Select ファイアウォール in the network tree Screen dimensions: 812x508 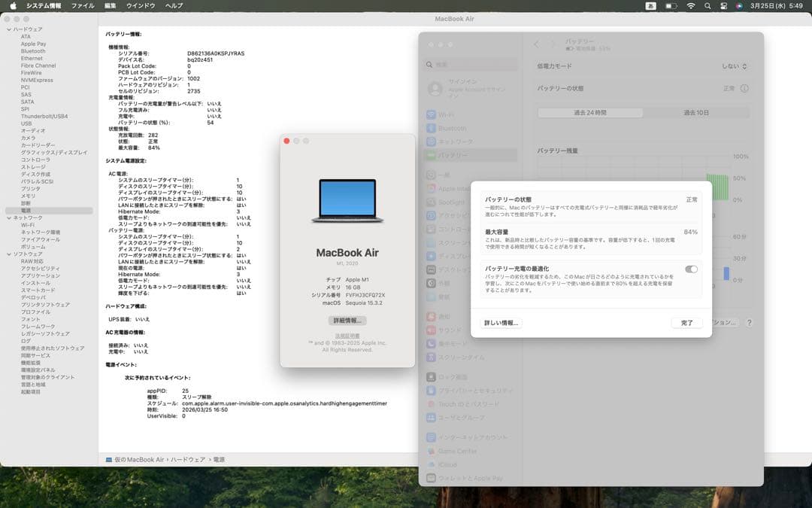(x=41, y=240)
